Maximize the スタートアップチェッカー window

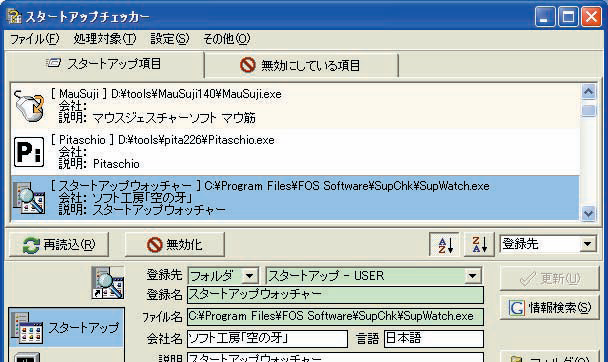tap(568, 17)
